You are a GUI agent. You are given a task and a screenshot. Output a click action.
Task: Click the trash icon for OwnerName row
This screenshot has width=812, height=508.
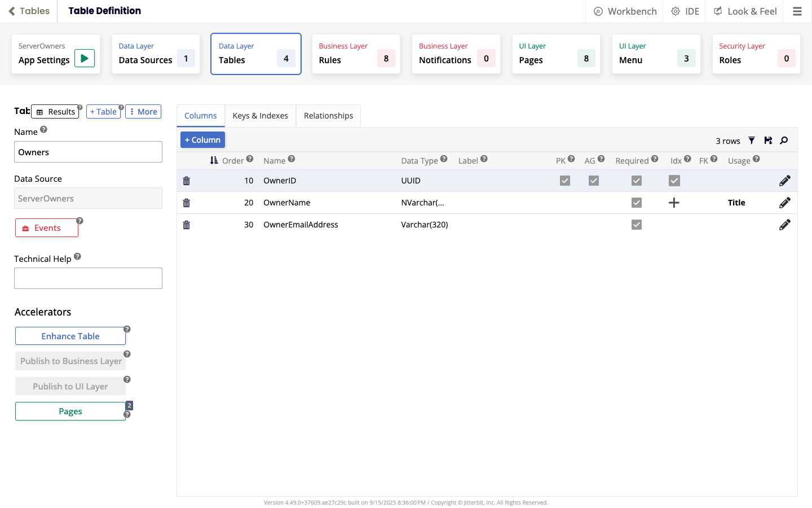tap(187, 203)
